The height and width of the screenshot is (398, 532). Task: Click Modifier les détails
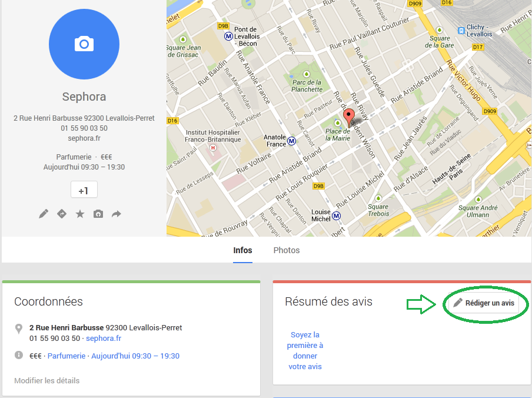[x=46, y=380]
